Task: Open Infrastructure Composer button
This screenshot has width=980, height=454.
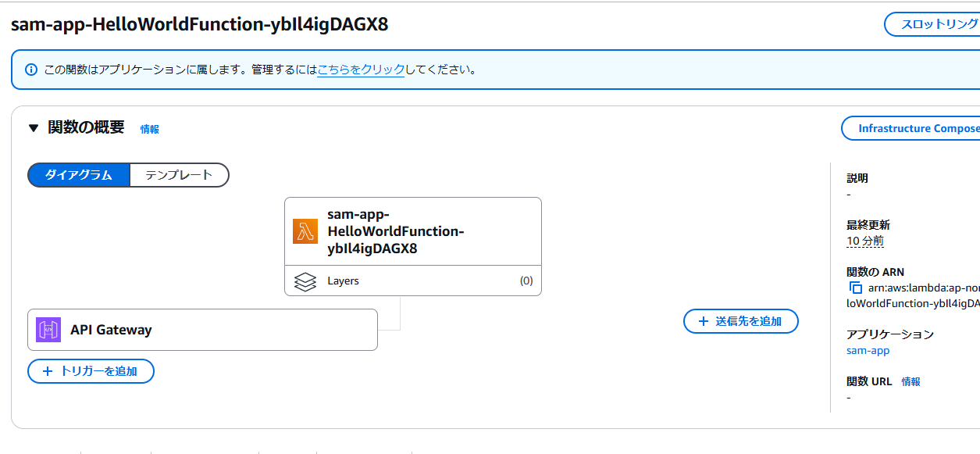Action: [911, 128]
